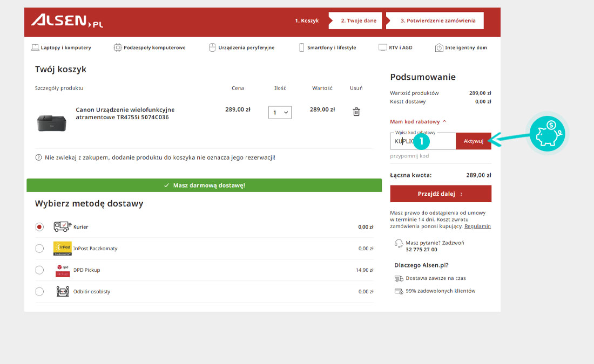This screenshot has height=364, width=594.
Task: Click the 99% satisfied customers icon
Action: [399, 291]
